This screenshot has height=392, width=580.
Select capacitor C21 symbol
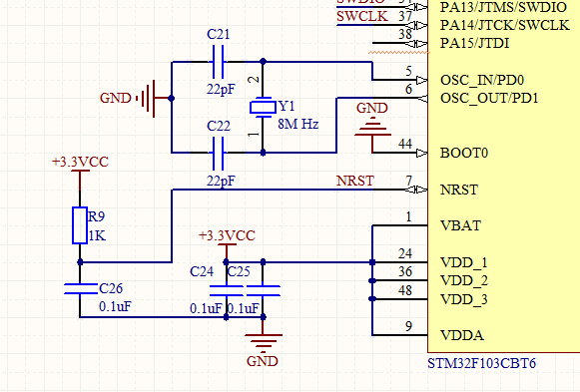(x=218, y=62)
